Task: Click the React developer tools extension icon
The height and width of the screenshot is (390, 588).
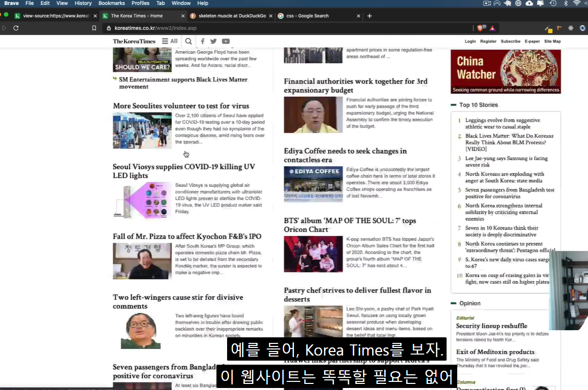Action: [571, 28]
